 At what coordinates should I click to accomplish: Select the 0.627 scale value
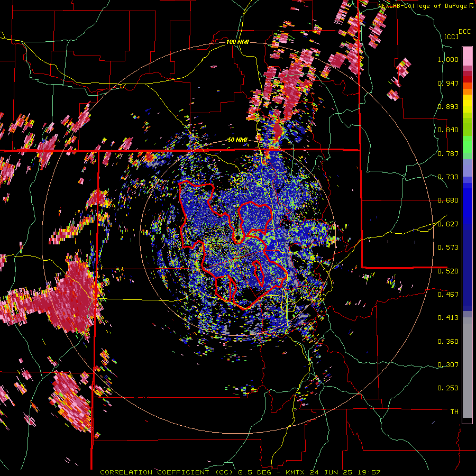coord(448,224)
